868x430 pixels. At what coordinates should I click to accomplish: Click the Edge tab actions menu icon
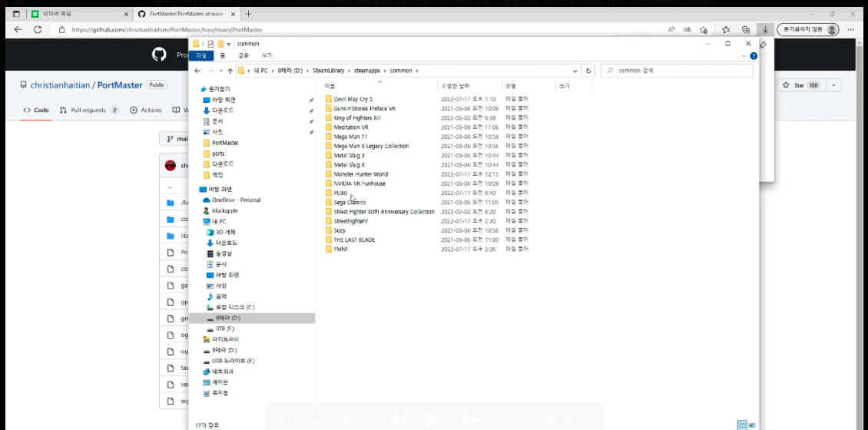tap(16, 14)
